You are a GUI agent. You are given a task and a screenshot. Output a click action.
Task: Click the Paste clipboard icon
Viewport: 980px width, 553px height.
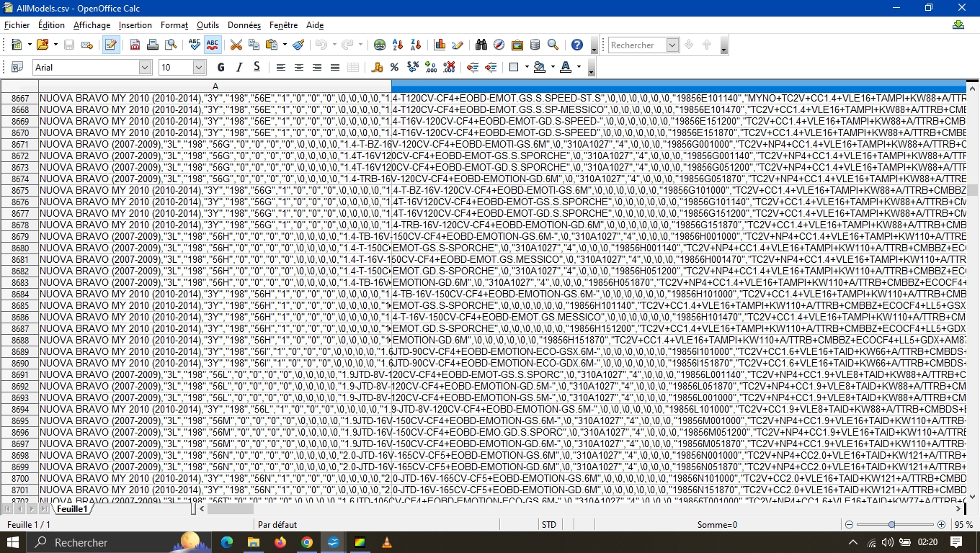(x=272, y=45)
